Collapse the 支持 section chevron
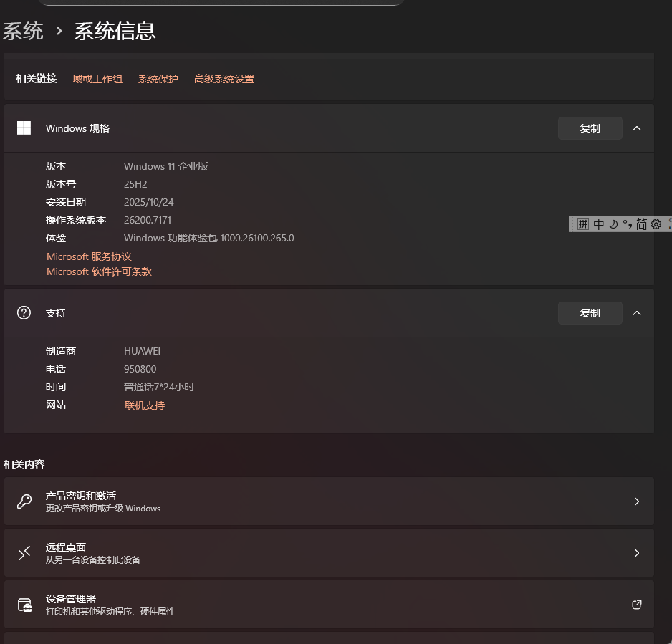Screen dimensions: 672x644 pyautogui.click(x=637, y=313)
